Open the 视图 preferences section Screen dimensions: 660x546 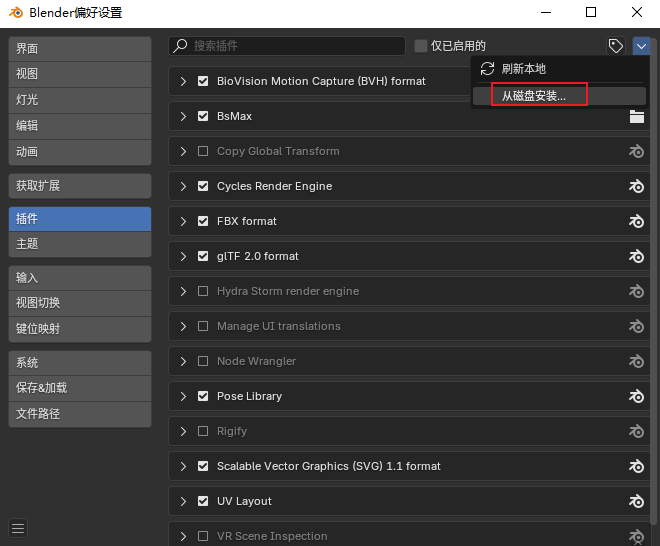(x=80, y=74)
